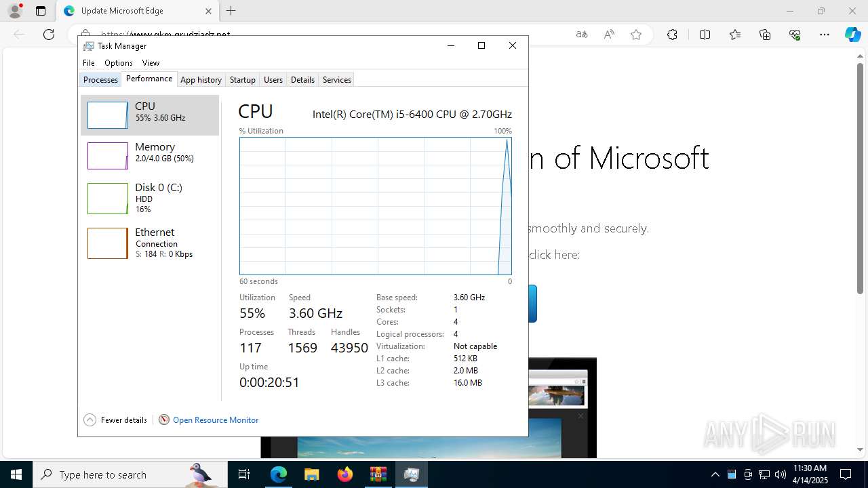Screen dimensions: 868x488
Task: Open a new Edge tab with the plus button
Action: tap(231, 11)
